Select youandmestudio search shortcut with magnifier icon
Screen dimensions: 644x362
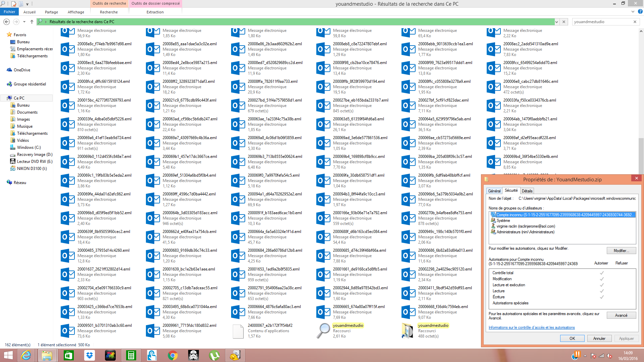[x=323, y=331]
